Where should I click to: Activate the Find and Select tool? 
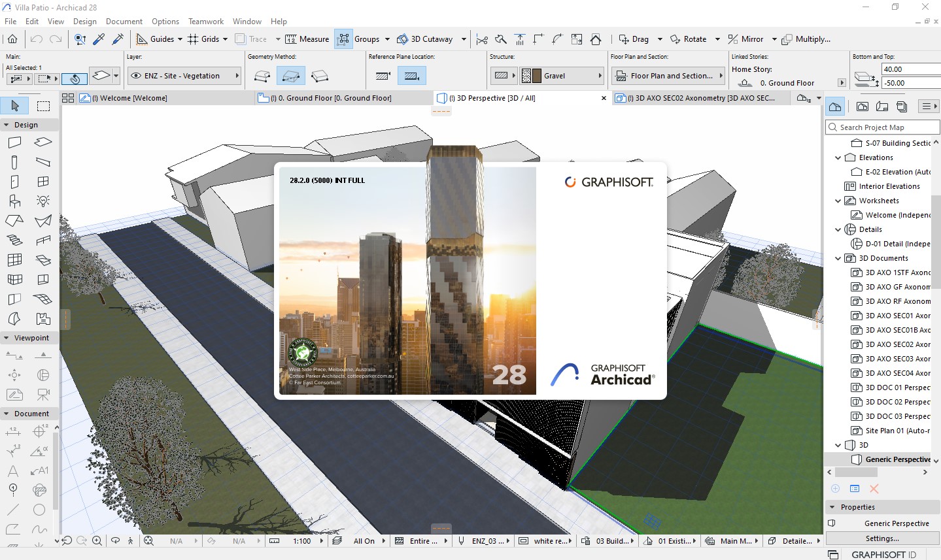click(80, 39)
